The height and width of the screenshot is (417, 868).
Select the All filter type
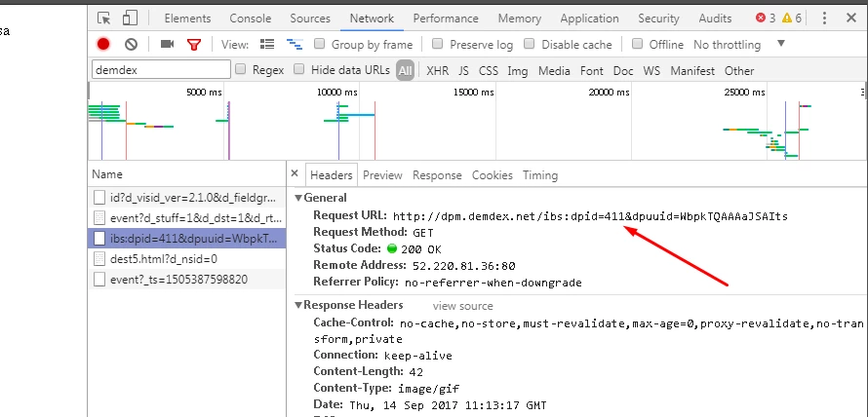(x=405, y=70)
